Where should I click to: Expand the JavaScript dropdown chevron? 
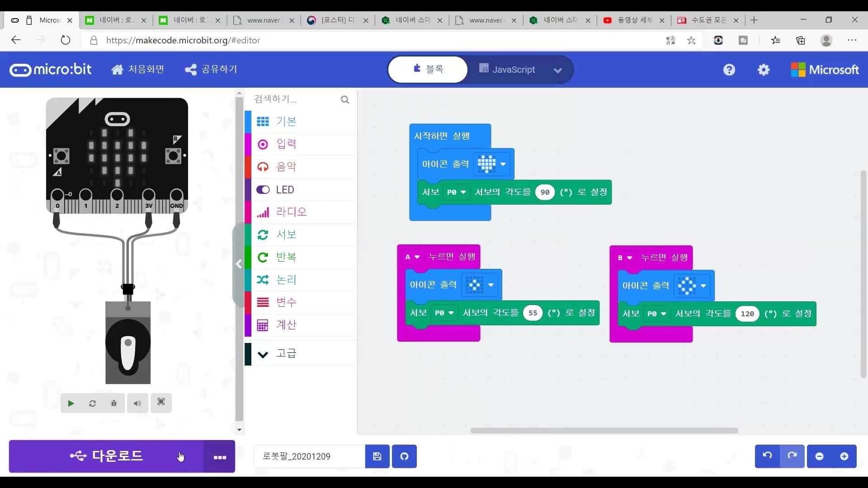point(558,70)
